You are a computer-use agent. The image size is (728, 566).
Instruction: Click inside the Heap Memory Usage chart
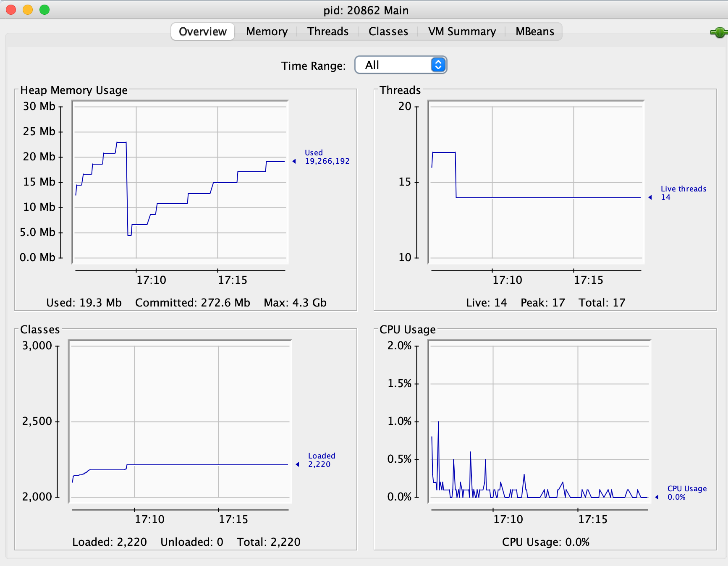181,183
